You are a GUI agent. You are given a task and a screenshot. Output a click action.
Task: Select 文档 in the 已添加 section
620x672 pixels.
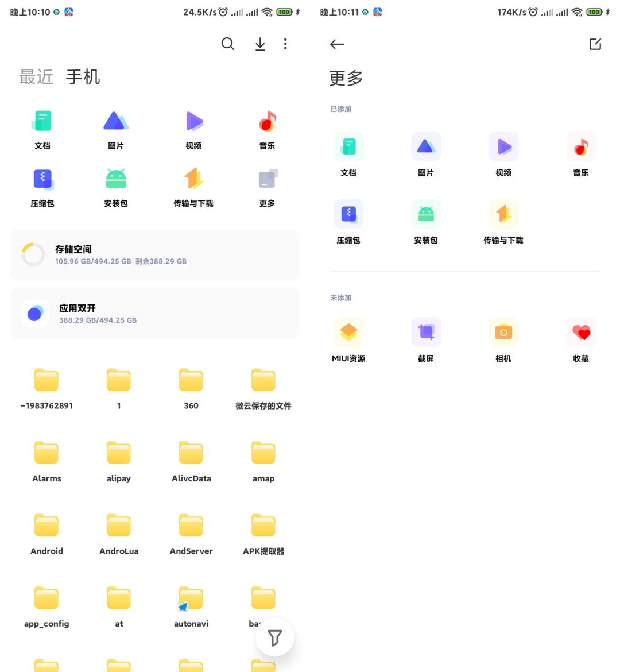[x=348, y=155]
